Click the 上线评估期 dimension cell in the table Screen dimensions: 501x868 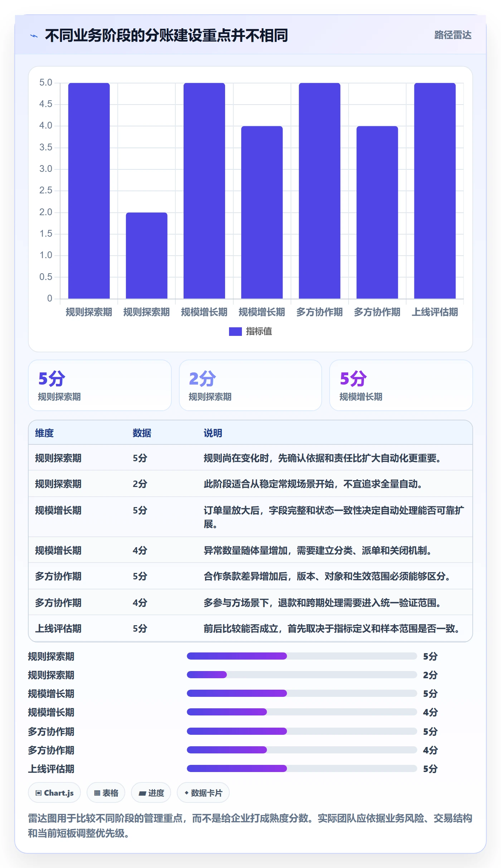point(58,629)
